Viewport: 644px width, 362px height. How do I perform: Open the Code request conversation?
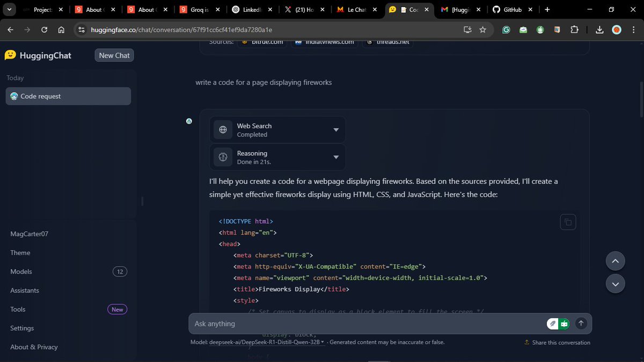[68, 96]
